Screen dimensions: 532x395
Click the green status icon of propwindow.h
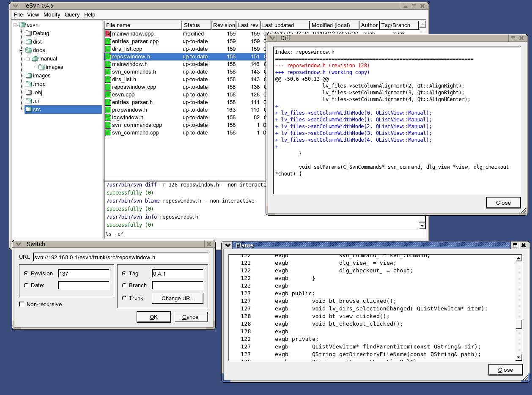[108, 110]
